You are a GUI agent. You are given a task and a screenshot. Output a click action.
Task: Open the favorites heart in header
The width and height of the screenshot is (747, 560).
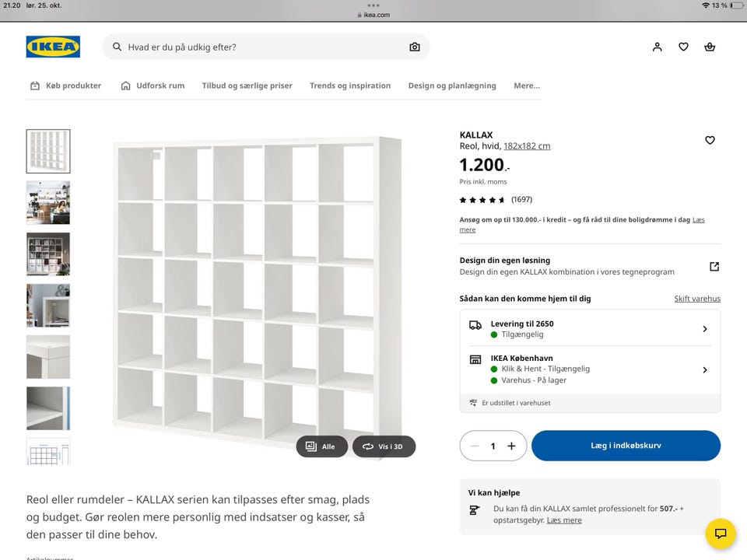point(683,47)
